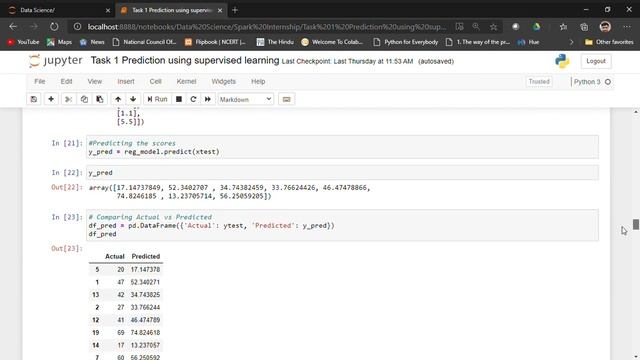This screenshot has height=360, width=640.
Task: Expand the bookmarks overflow chevron
Action: tap(571, 42)
